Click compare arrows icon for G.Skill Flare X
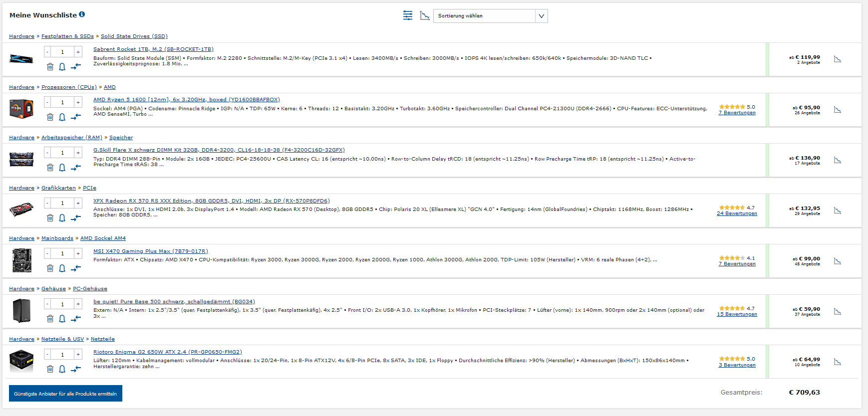Image resolution: width=868 pixels, height=416 pixels. tap(75, 167)
